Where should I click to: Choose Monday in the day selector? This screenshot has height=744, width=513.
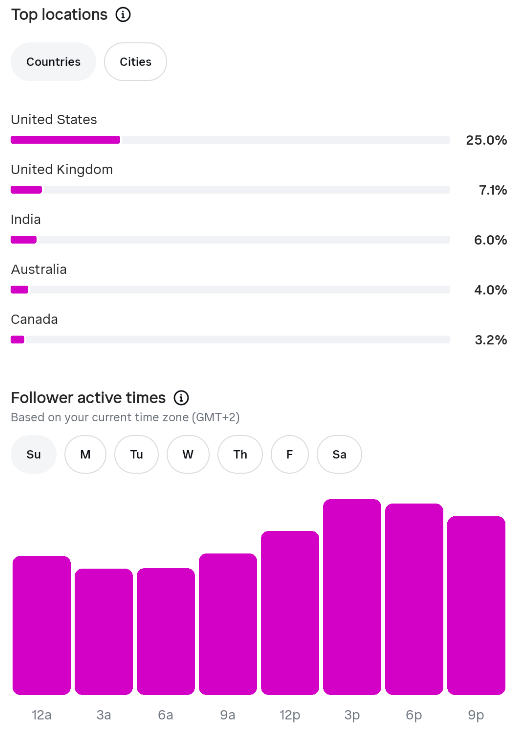pos(85,455)
